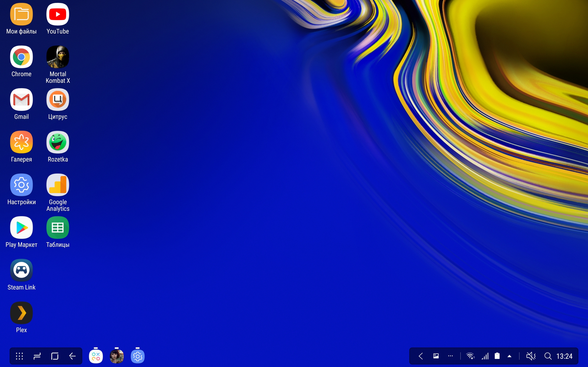Collapse tray with left chevron
This screenshot has width=588, height=367.
point(421,356)
